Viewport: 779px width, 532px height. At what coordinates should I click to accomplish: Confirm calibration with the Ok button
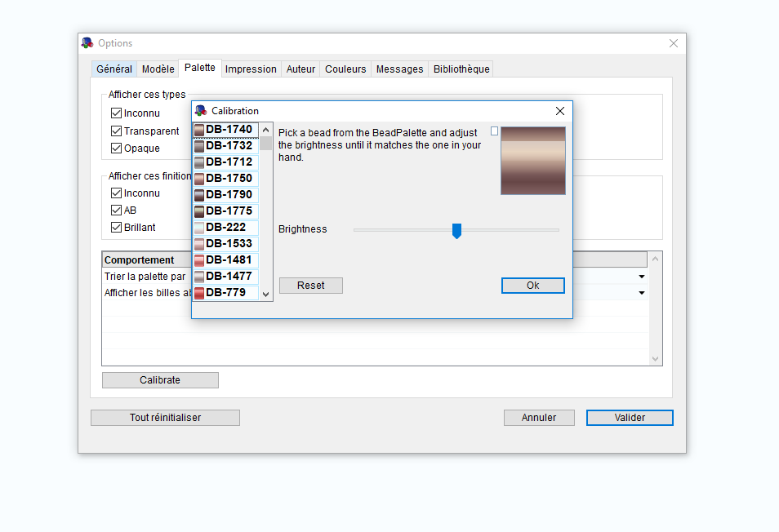(532, 286)
